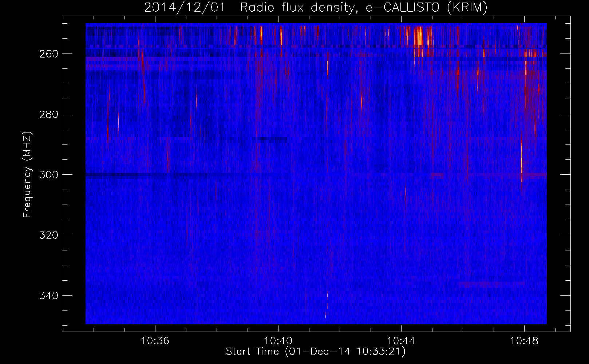Click the "Frequency (MHZ)" axis label
The height and width of the screenshot is (364, 589).
pyautogui.click(x=27, y=174)
